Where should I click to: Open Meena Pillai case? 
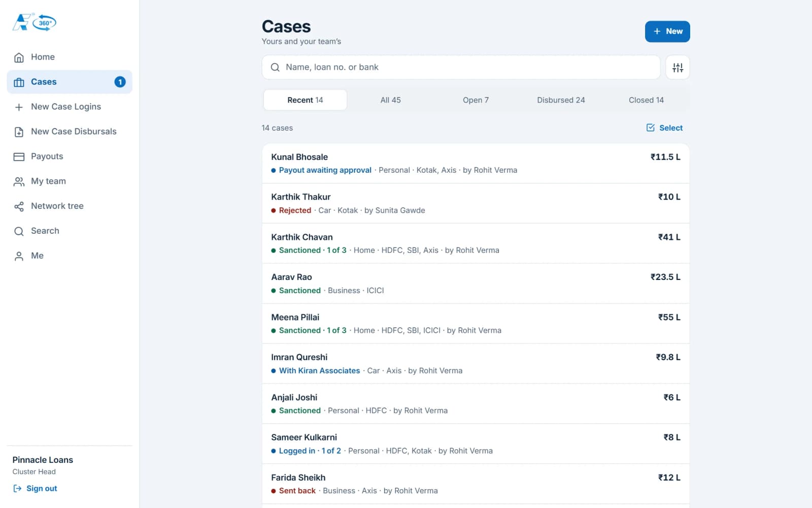click(x=476, y=324)
